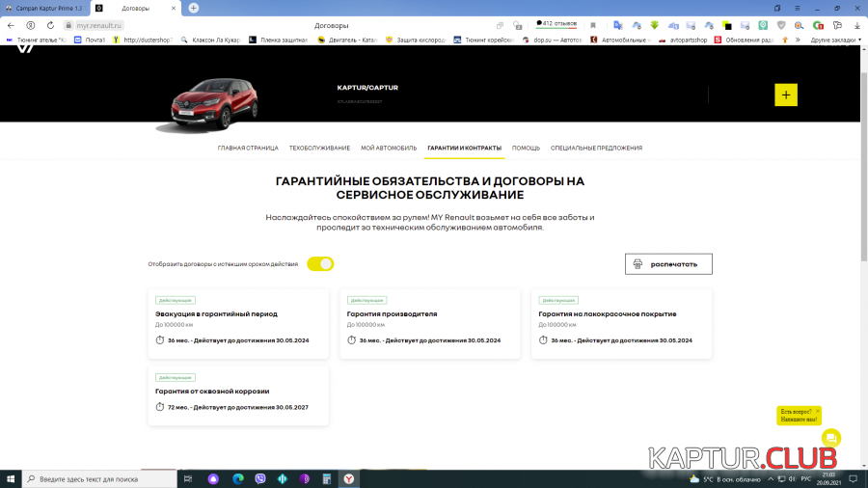Open the 'Клаксон Ла Кукар' bookmark

[x=210, y=40]
